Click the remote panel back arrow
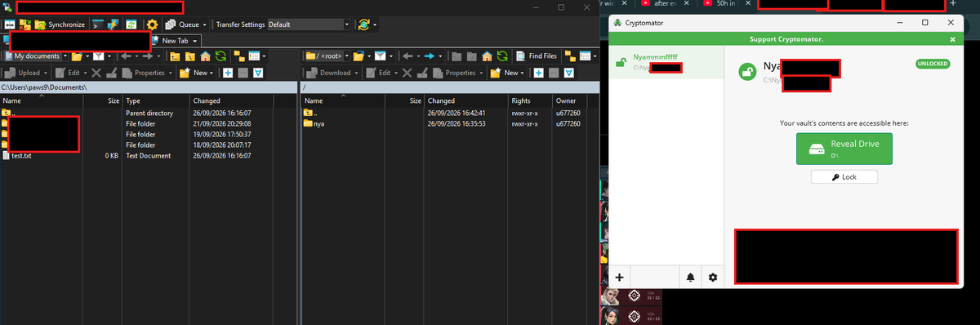980x325 pixels. coord(408,56)
